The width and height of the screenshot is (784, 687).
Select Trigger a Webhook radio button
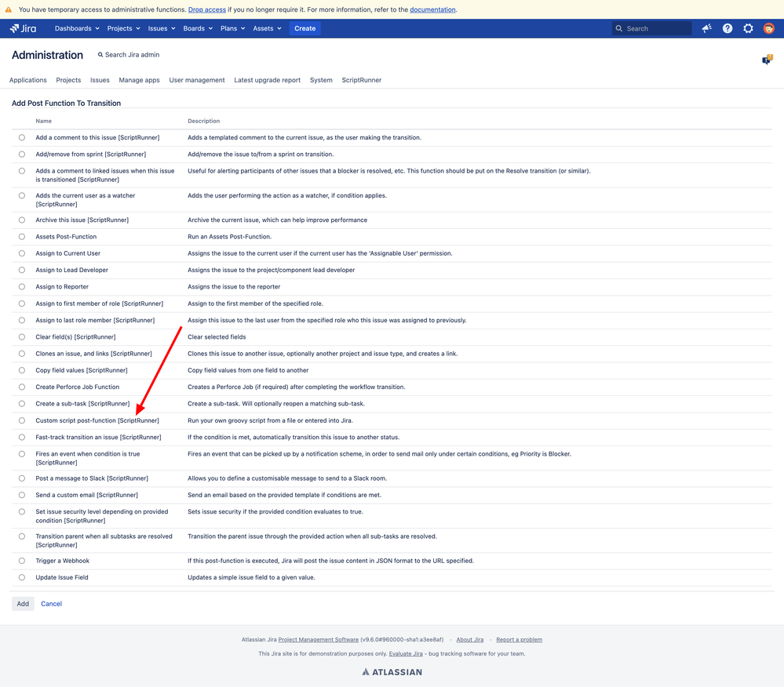click(22, 561)
